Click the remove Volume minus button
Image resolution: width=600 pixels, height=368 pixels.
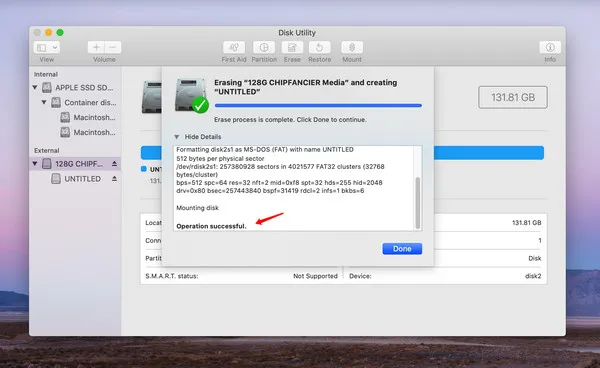point(113,47)
